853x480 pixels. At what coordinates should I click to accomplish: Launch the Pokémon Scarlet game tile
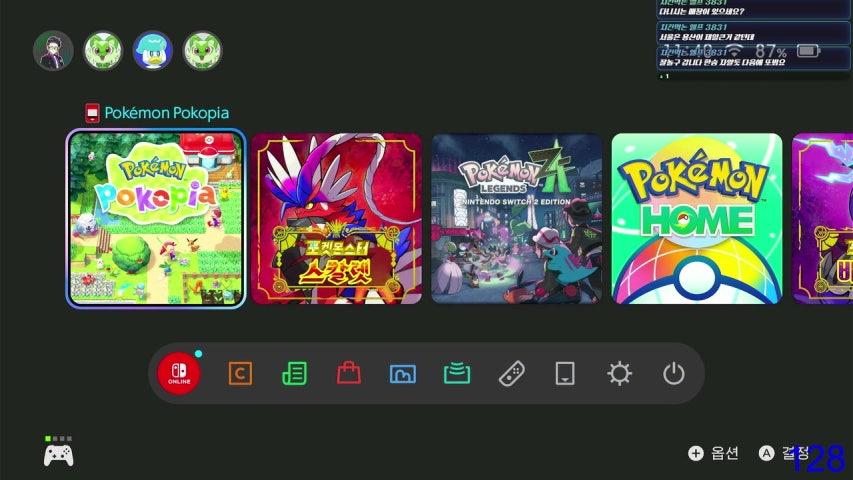[337, 218]
